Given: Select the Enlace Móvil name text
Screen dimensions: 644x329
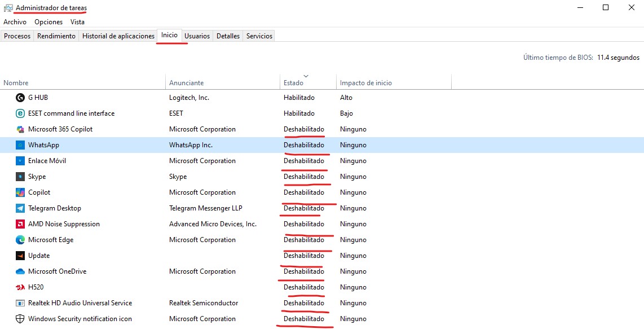Looking at the screenshot, I should (x=47, y=161).
